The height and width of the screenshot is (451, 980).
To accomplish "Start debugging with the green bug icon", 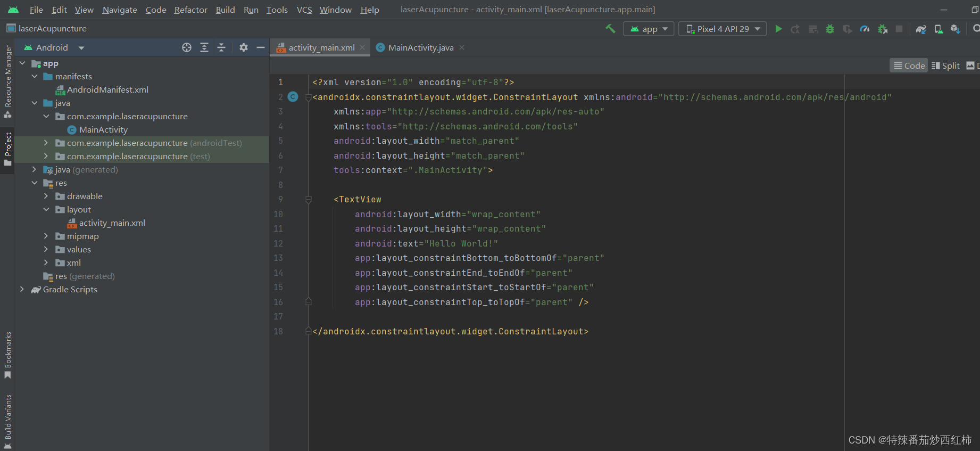I will coord(830,29).
